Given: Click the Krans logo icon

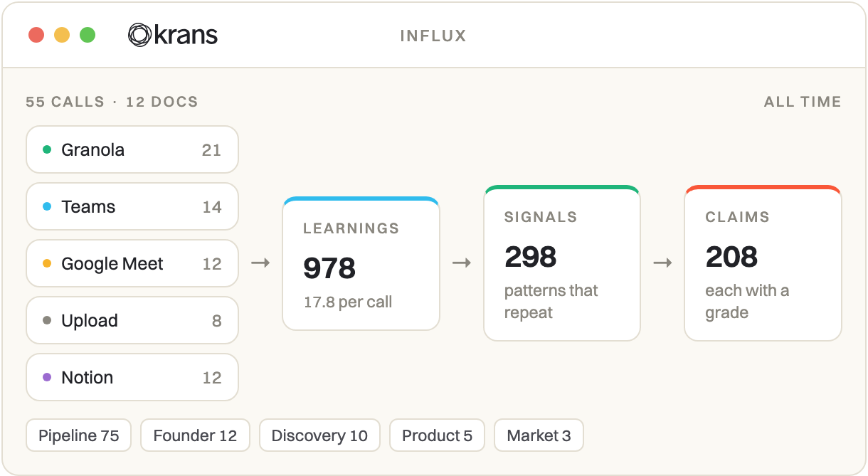Looking at the screenshot, I should tap(139, 35).
